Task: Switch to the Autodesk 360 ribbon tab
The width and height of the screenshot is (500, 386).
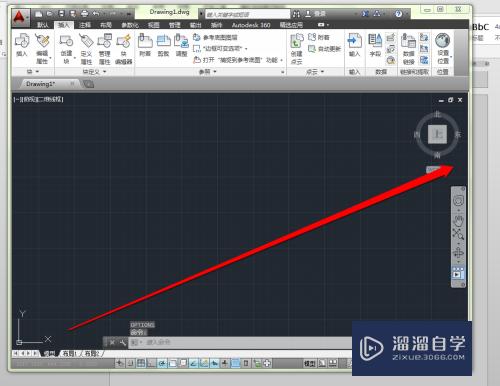Action: click(251, 25)
